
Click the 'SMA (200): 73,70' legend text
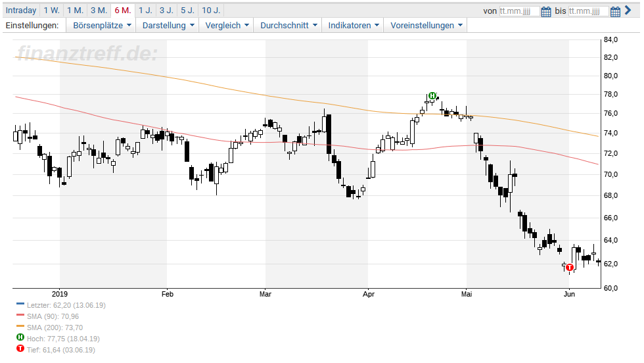[55, 327]
